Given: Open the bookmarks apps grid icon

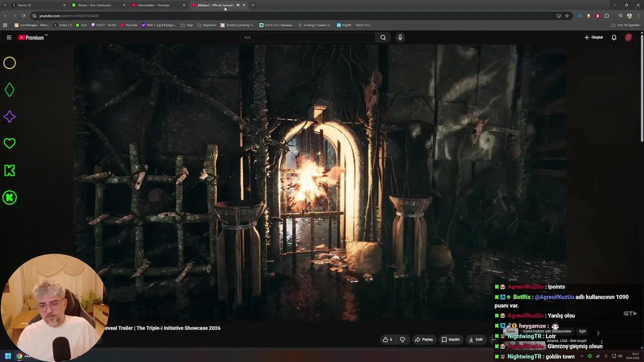Looking at the screenshot, I should click(5, 25).
